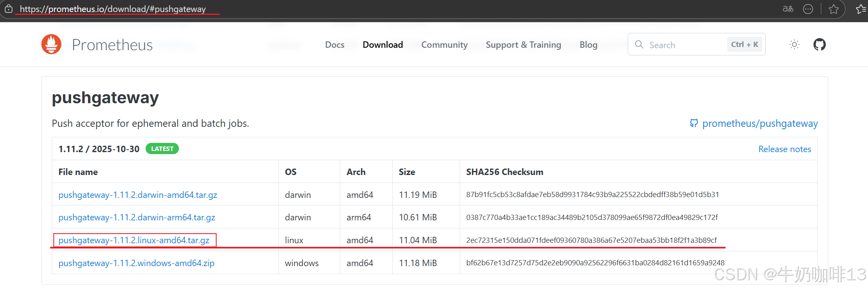
Task: Select the Download nav item
Action: coord(383,45)
